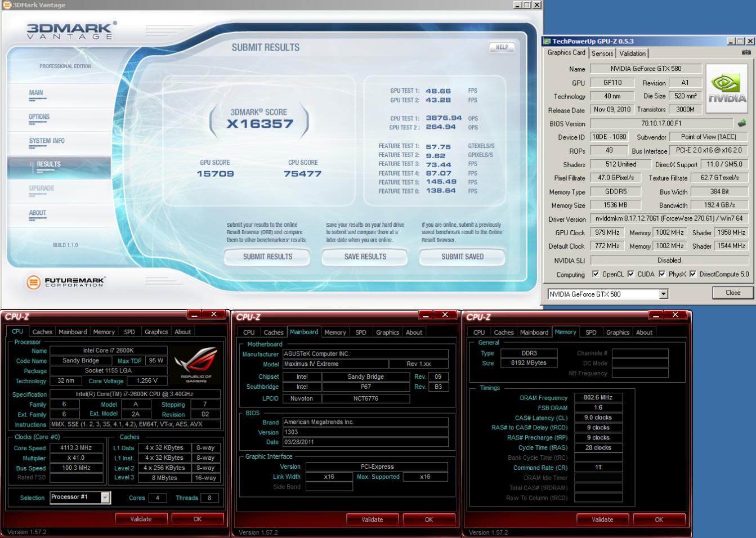Viewport: 756px width, 538px height.
Task: Click the 3DMark Vantage title bar icon
Action: [x=7, y=5]
